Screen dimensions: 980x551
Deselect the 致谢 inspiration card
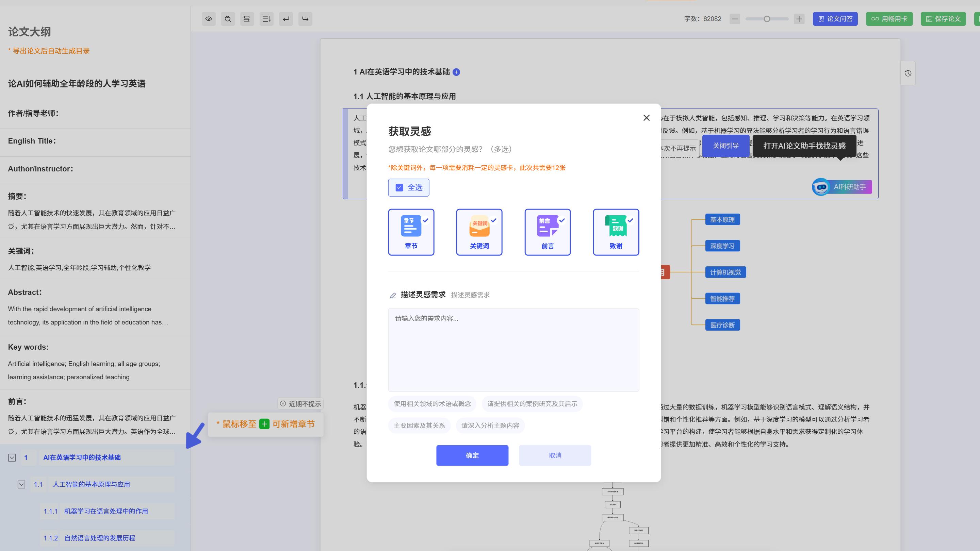pos(616,232)
